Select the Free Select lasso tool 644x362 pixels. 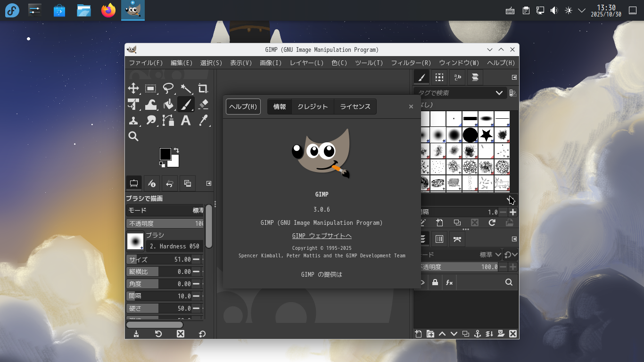click(168, 89)
